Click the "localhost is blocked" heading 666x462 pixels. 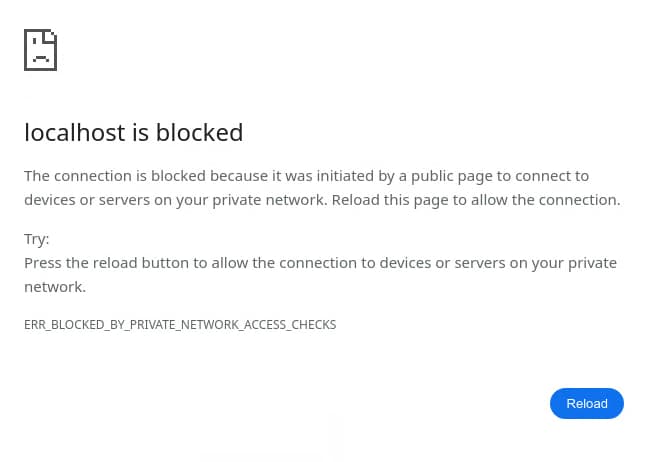tap(134, 132)
